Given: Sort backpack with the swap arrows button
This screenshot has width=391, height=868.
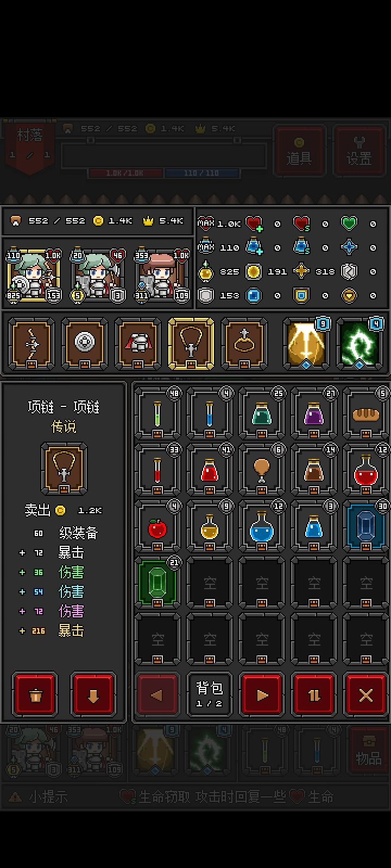Looking at the screenshot, I should click(314, 695).
